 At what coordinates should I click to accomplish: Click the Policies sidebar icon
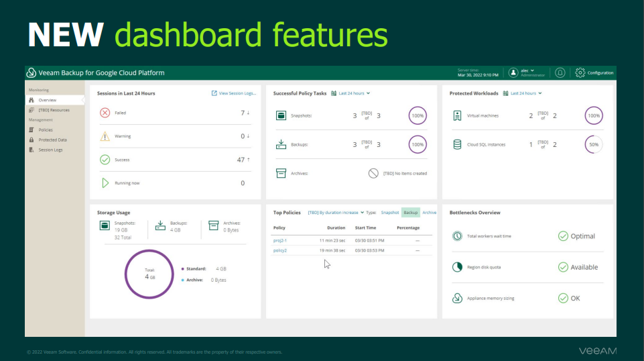click(31, 130)
